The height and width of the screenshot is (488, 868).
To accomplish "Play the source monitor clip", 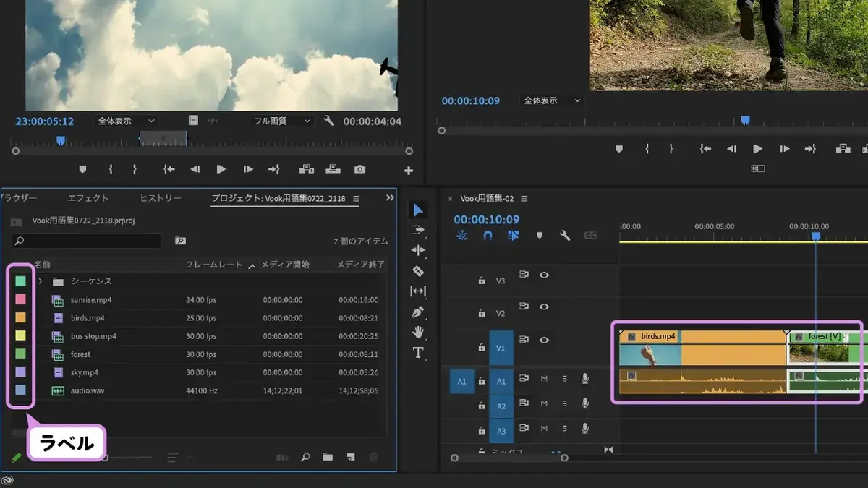I will click(x=221, y=169).
